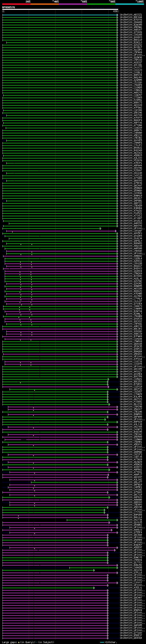Click hit label UniRef100_P53978

[x=131, y=161]
